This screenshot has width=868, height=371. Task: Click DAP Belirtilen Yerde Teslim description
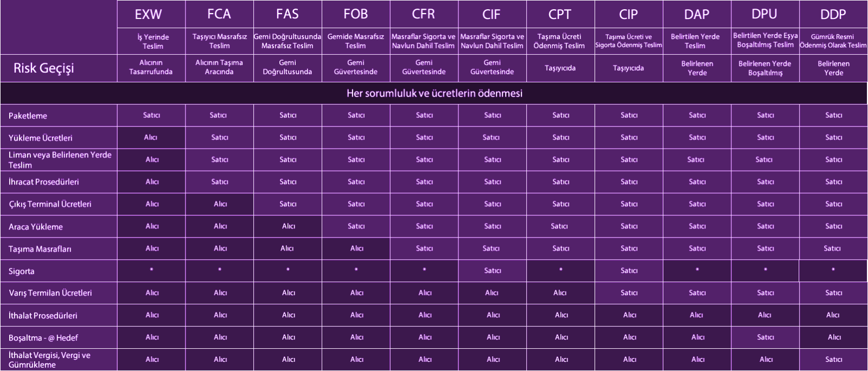[x=695, y=41]
